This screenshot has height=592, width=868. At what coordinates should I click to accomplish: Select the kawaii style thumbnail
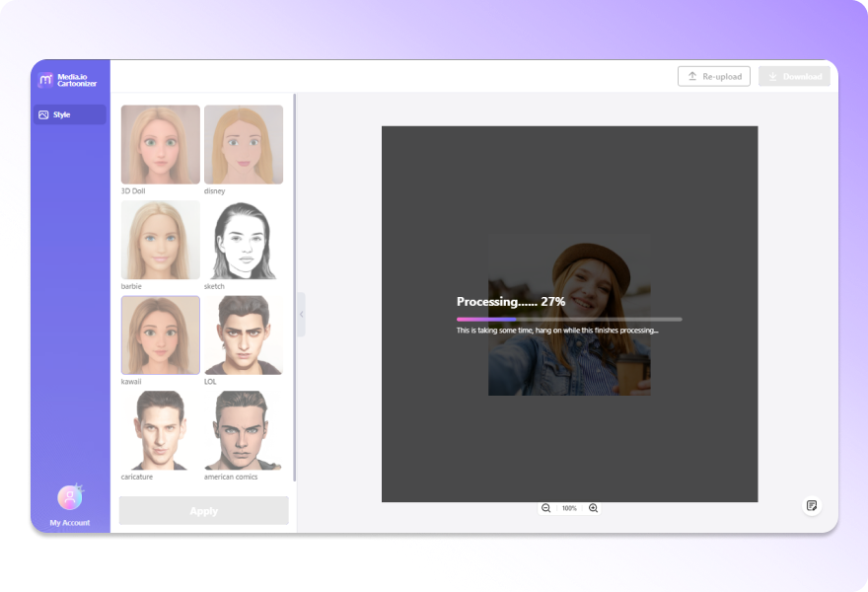click(x=160, y=335)
